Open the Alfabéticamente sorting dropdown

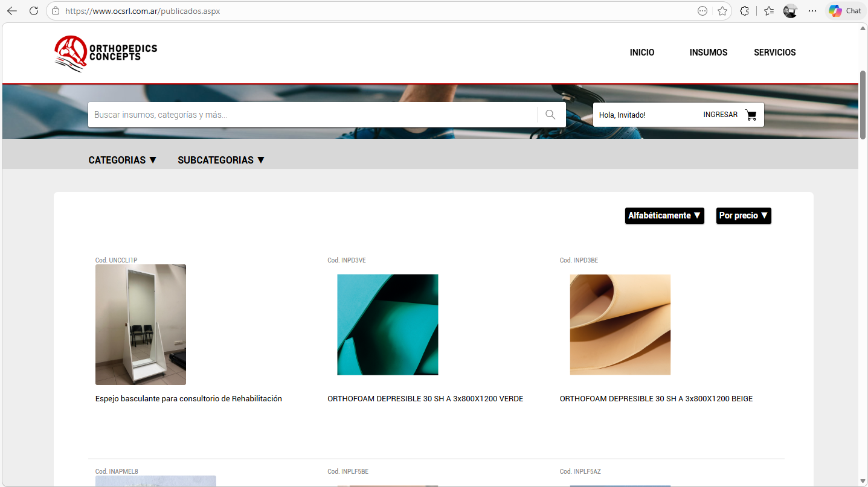point(664,215)
